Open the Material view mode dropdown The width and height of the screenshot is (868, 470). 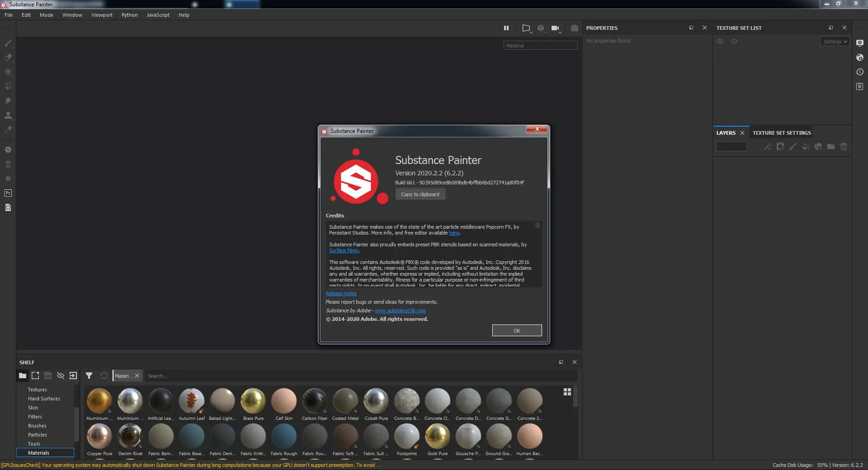click(540, 45)
